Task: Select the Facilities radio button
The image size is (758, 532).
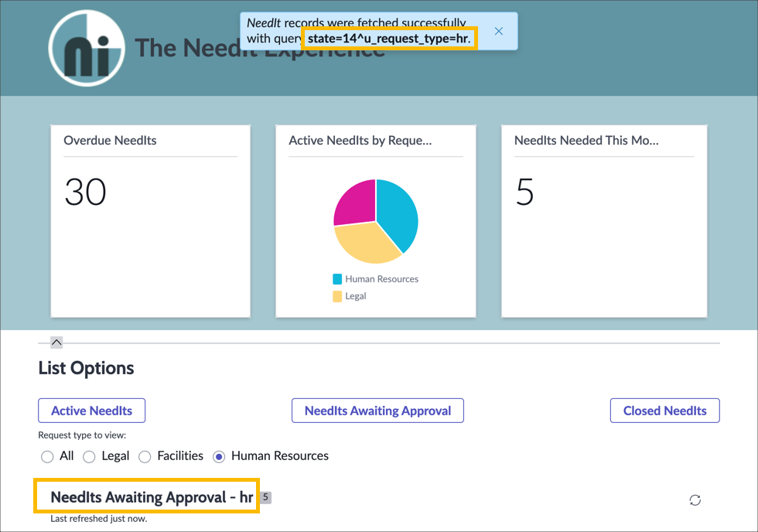Action: pos(145,456)
